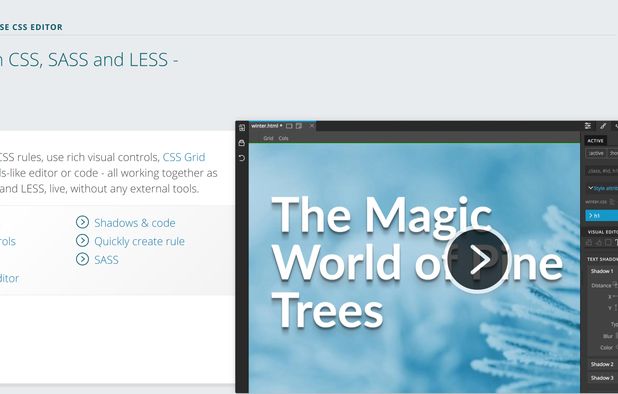Image resolution: width=618 pixels, height=394 pixels.
Task: Close the winter.html tab with X
Action: tap(312, 126)
